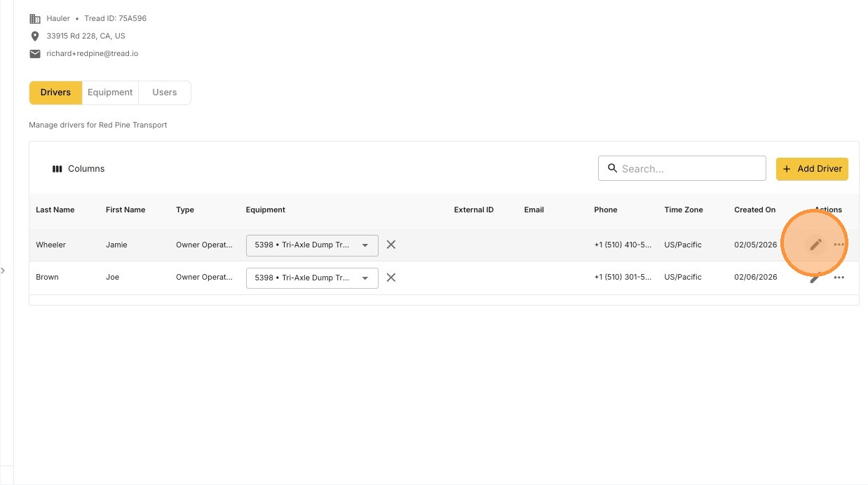Screen dimensions: 868x485
Task: Open more actions for Wheeler row
Action: click(x=839, y=245)
